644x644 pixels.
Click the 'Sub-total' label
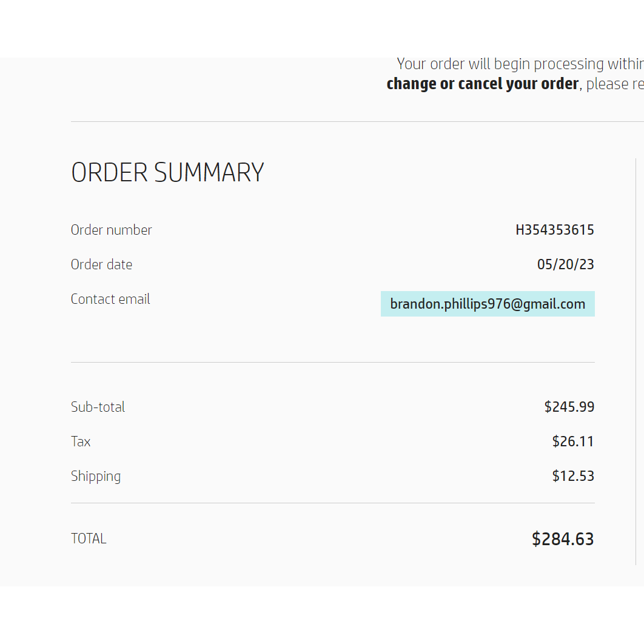coord(98,407)
